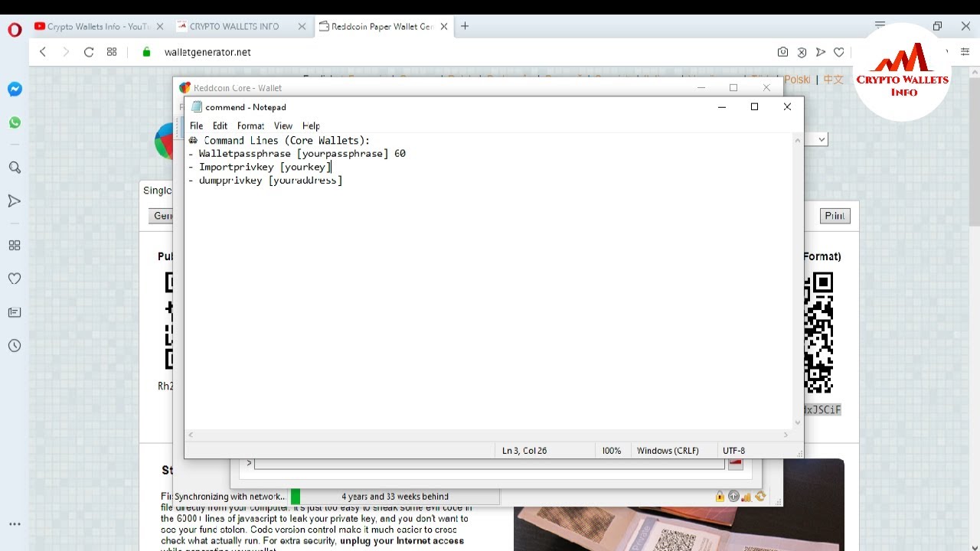Screen dimensions: 980x551
Task: Click the Command Lines (Core Wallets) heading line
Action: [x=279, y=140]
